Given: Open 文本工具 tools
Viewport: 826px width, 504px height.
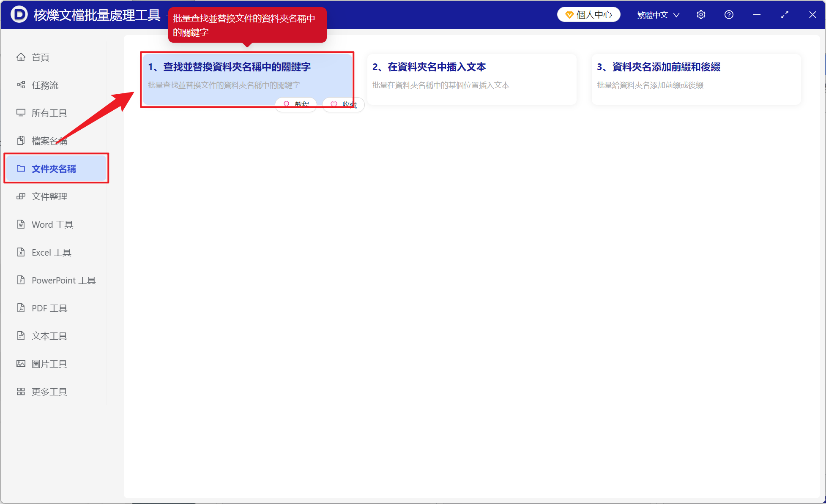Looking at the screenshot, I should 49,335.
